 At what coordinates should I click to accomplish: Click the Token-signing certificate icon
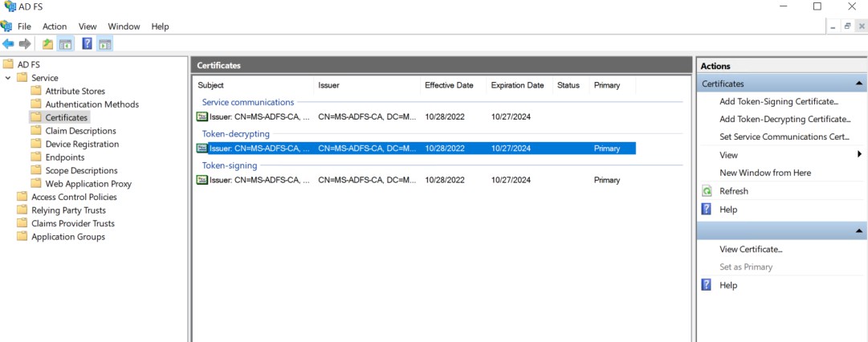coord(202,180)
